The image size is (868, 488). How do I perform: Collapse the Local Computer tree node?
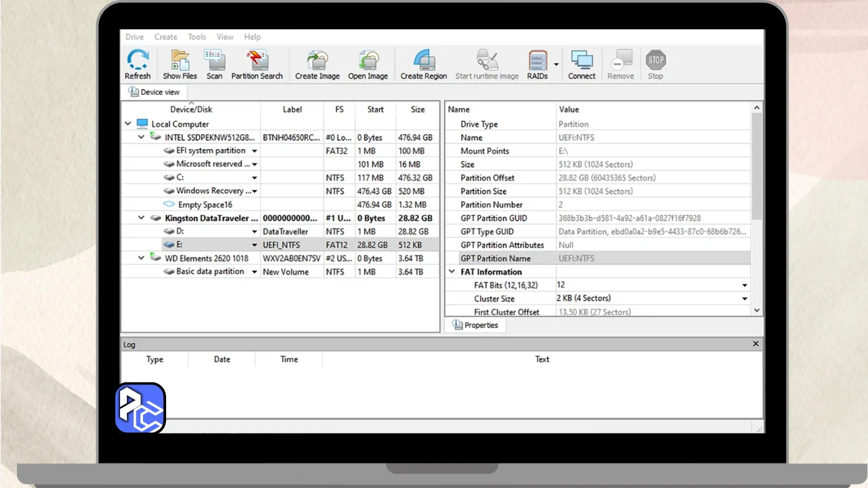(128, 124)
